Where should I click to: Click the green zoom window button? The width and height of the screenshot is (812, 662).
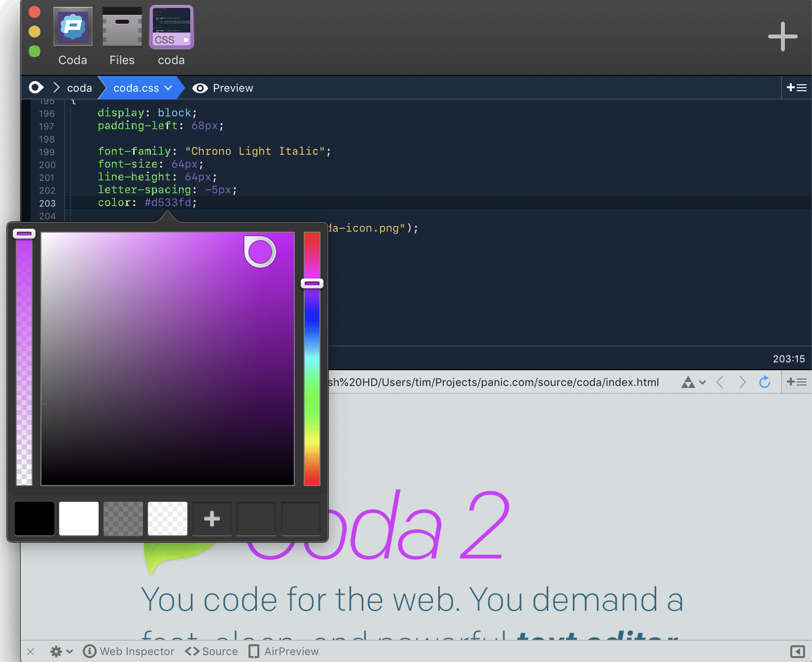35,51
